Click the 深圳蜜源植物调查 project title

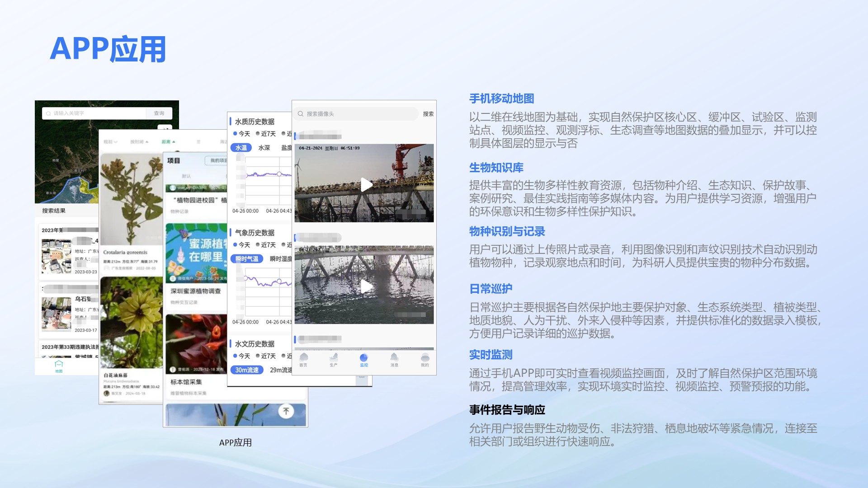[196, 291]
